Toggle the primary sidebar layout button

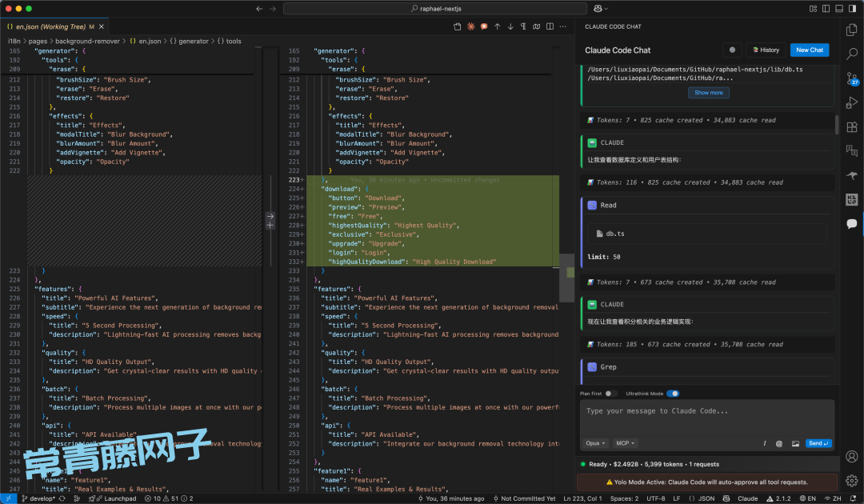tap(826, 9)
